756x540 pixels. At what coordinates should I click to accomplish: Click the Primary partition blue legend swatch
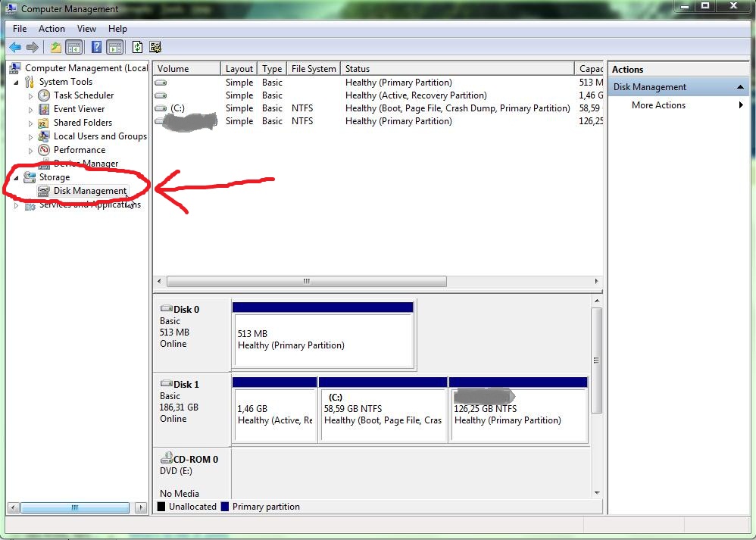[x=225, y=507]
